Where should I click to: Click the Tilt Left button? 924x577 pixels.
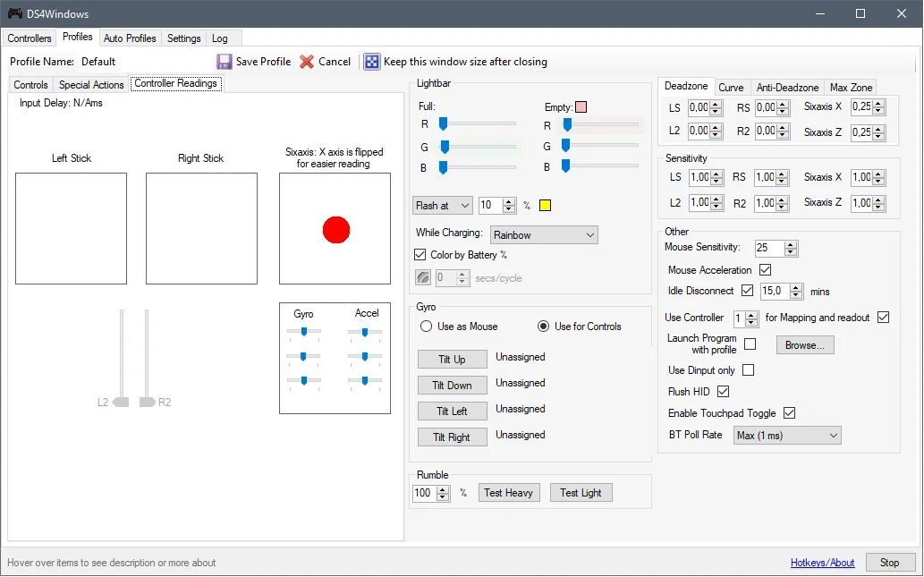click(x=452, y=411)
